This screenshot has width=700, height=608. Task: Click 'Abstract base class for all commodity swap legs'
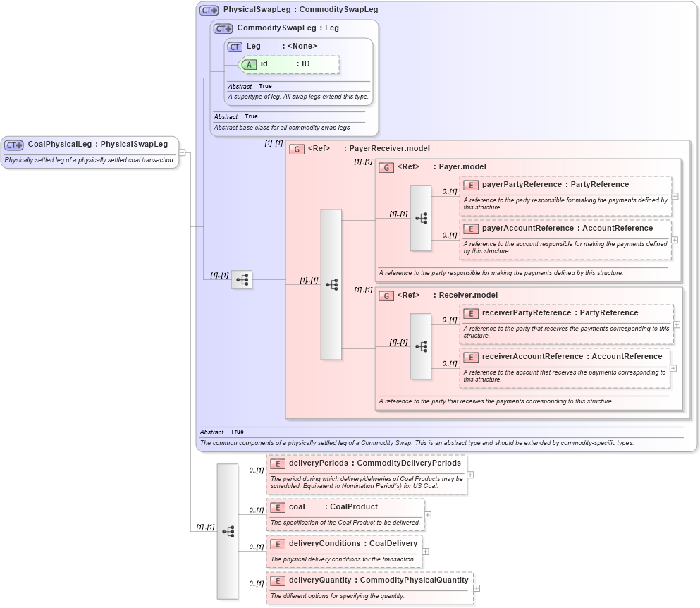point(282,128)
